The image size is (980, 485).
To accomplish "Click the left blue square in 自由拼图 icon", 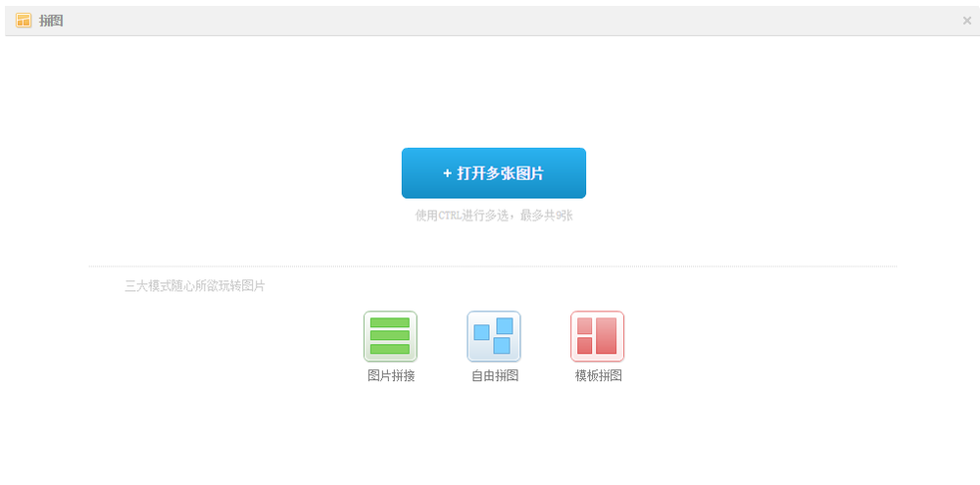I will [481, 332].
